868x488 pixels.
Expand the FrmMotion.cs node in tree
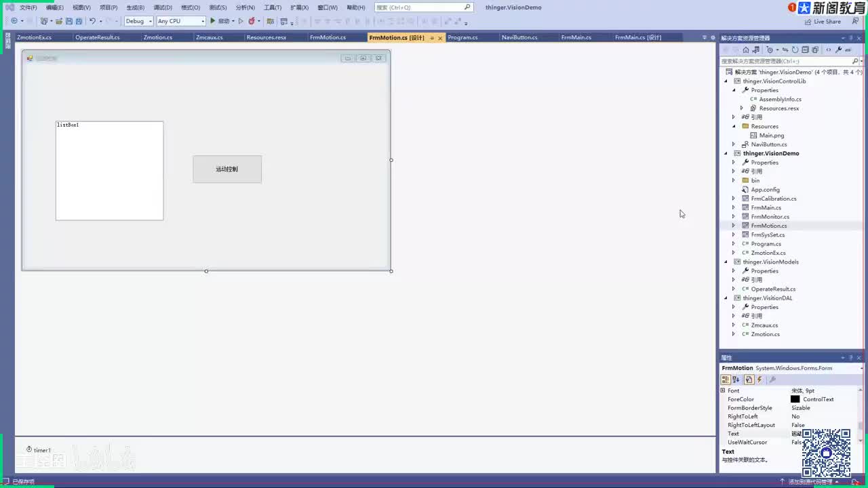pyautogui.click(x=733, y=226)
